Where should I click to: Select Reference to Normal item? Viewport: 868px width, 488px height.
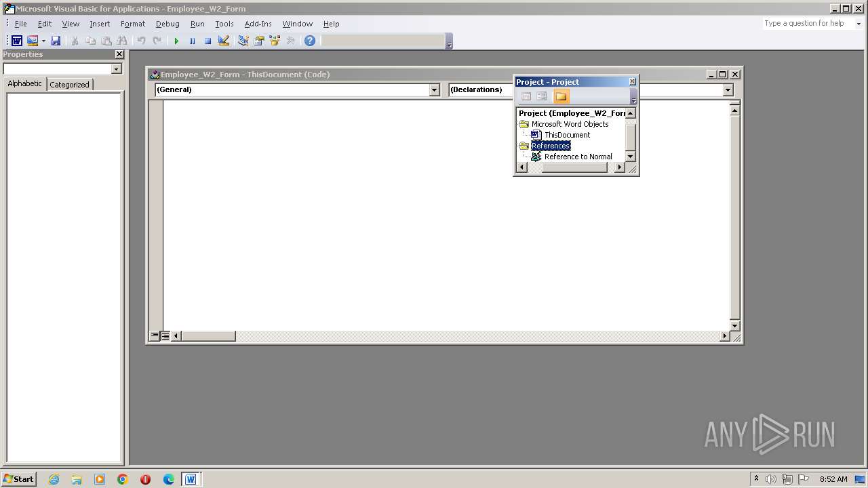point(578,157)
